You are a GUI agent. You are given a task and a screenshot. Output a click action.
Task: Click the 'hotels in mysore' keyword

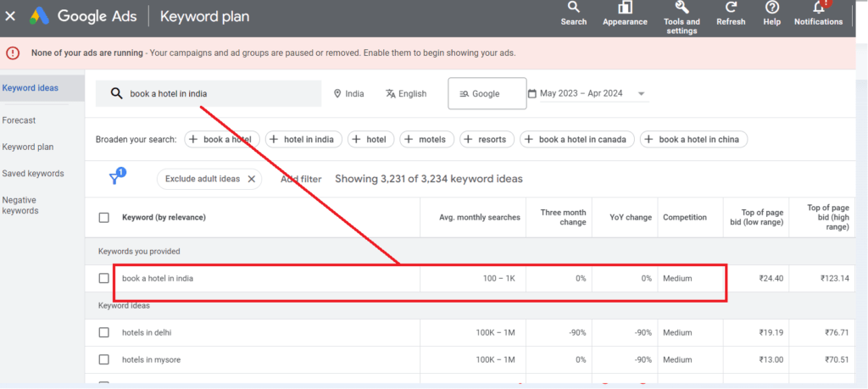[x=151, y=359]
